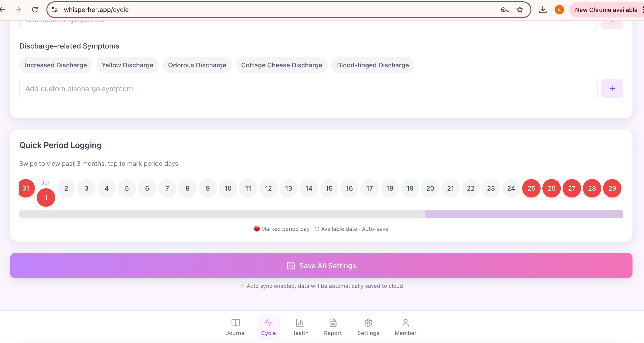
Task: Select the Cycle tab
Action: click(x=268, y=327)
